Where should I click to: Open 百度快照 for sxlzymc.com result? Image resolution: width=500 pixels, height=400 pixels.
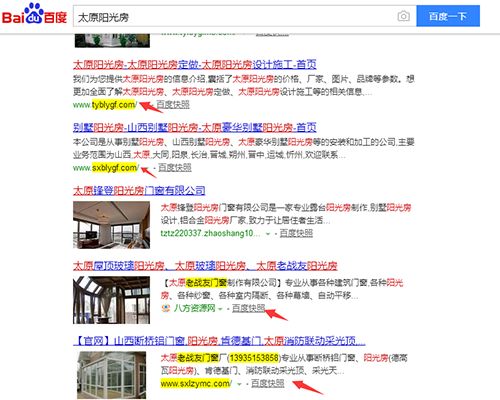[x=268, y=383]
